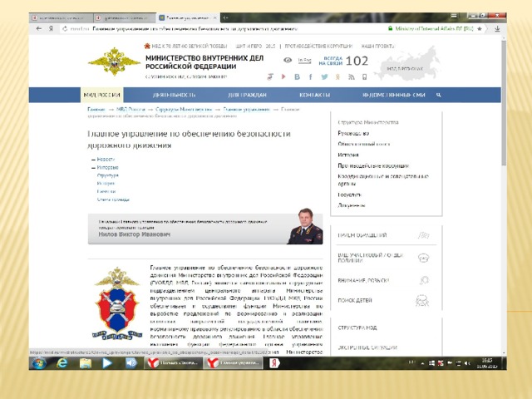The image size is (532, 399).
Task: Open the first social icon left of play
Action: tap(270, 76)
